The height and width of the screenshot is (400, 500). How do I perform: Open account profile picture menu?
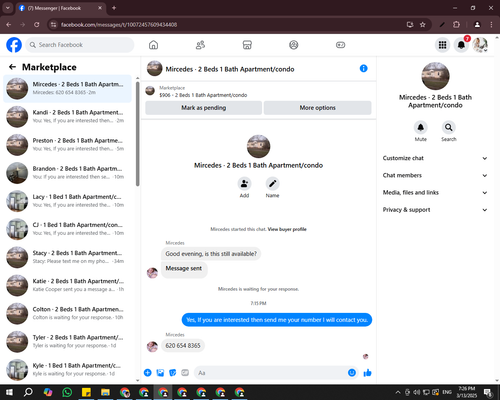480,45
